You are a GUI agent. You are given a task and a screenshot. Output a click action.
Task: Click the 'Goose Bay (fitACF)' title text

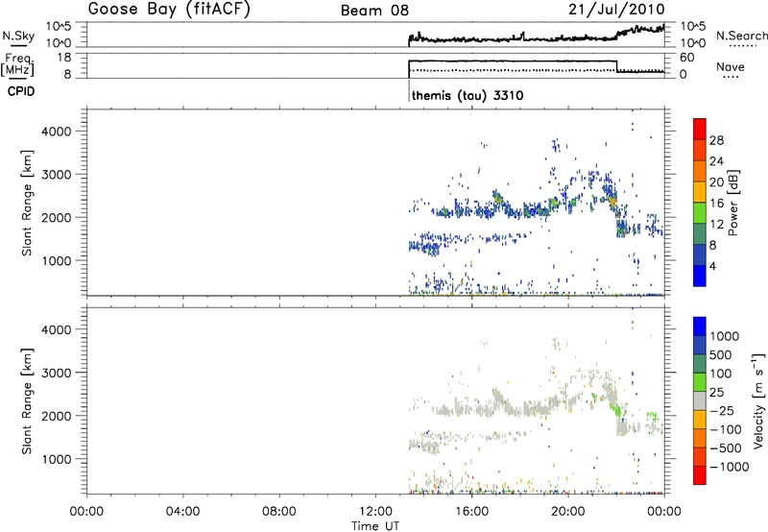point(169,9)
